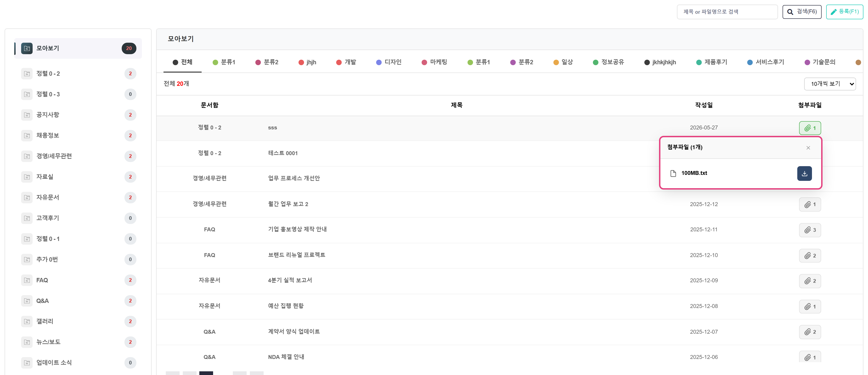Viewport: 868px width, 375px height.
Task: Click the 20 count badge on 모아보기
Action: [129, 48]
